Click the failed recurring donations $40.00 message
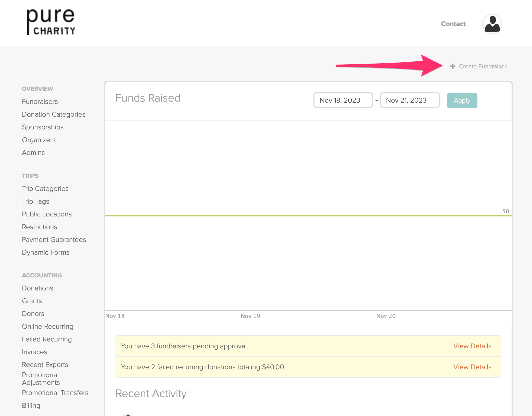The image size is (532, 416). [203, 367]
